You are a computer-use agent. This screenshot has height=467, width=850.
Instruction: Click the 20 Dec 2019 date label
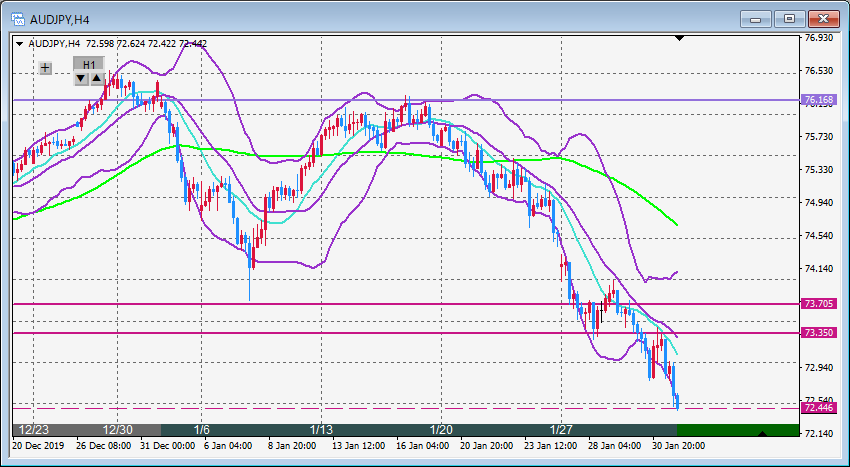tap(37, 446)
